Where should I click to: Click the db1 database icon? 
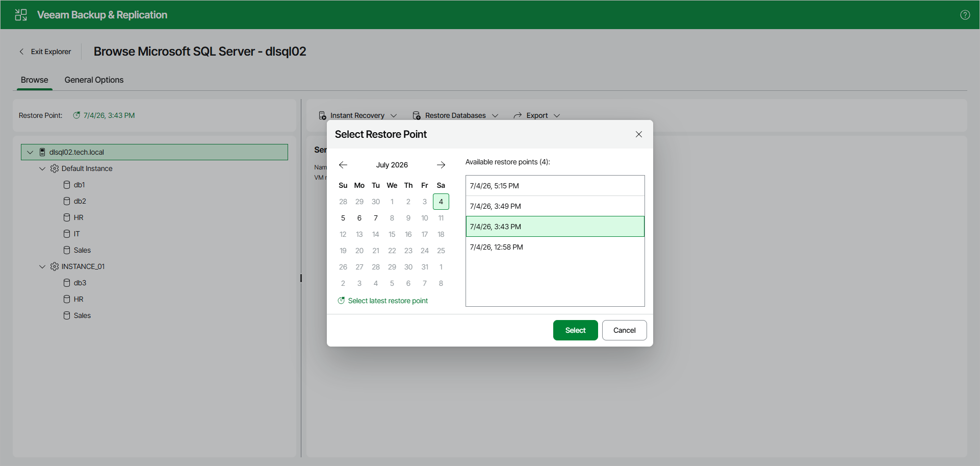67,185
